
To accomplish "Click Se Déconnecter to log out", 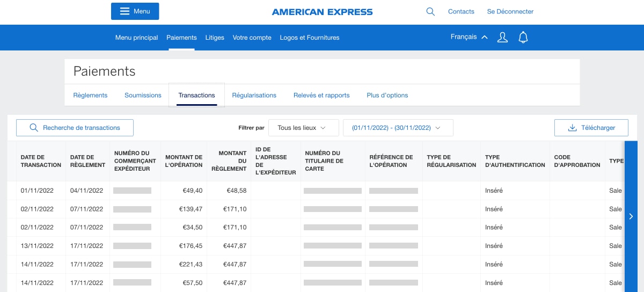I will pos(510,11).
